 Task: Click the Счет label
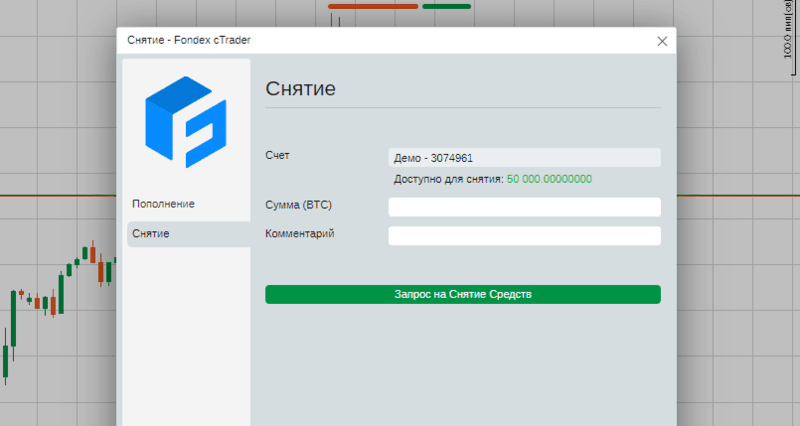tap(277, 155)
